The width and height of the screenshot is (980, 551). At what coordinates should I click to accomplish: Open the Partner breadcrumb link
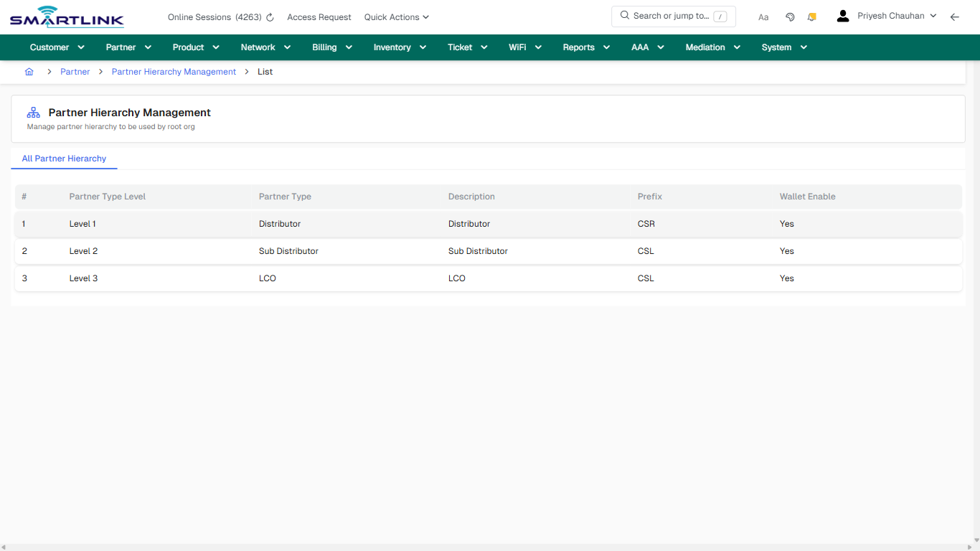tap(75, 71)
